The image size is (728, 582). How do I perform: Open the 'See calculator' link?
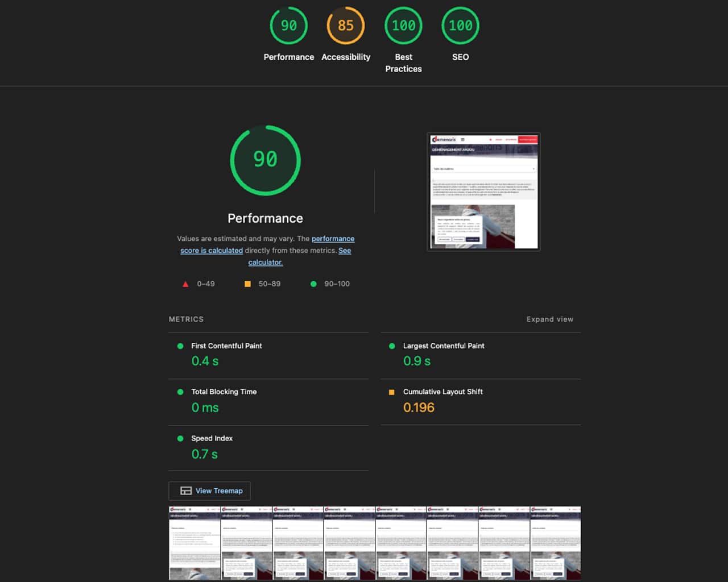click(345, 251)
